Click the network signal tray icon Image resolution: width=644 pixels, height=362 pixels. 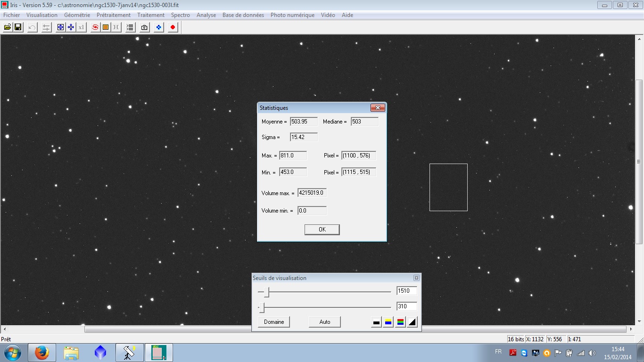[x=581, y=353]
